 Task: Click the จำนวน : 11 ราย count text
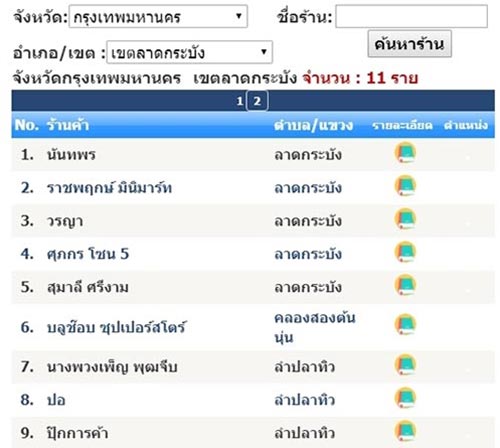pyautogui.click(x=360, y=78)
